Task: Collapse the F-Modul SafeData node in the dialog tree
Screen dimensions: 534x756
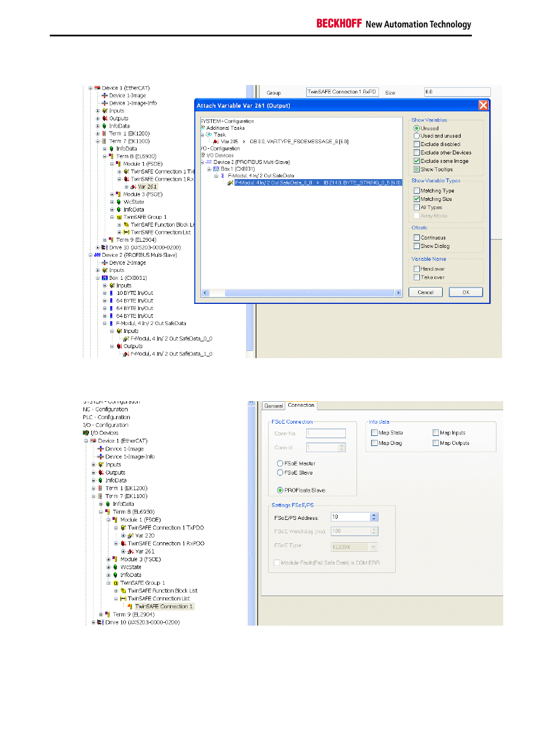Action: (216, 176)
